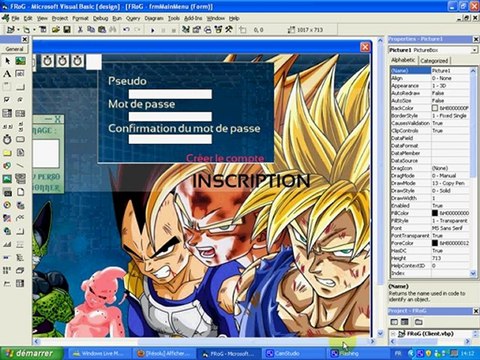The image size is (480, 360).
Task: Select the ComboBox tool in the toolbox
Action: point(7,113)
